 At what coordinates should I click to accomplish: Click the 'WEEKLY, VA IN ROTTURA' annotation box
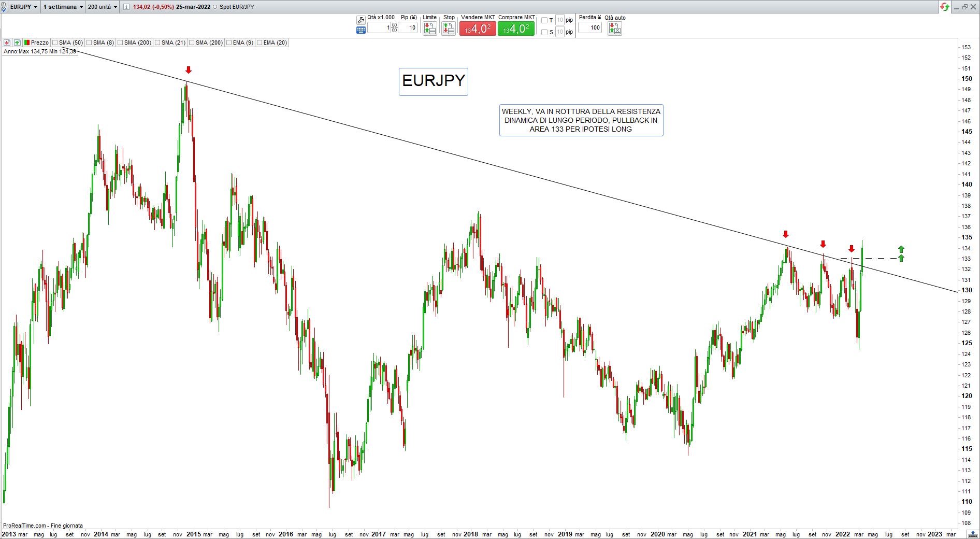pyautogui.click(x=581, y=120)
